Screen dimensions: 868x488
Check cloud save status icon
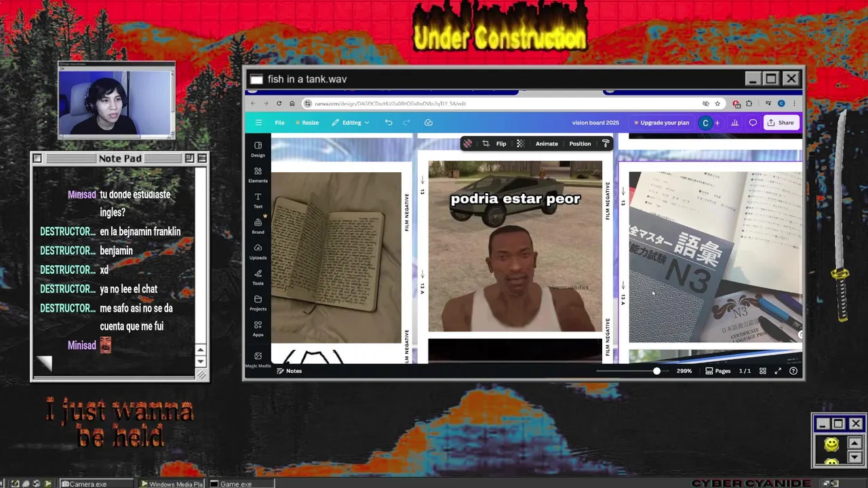click(429, 123)
